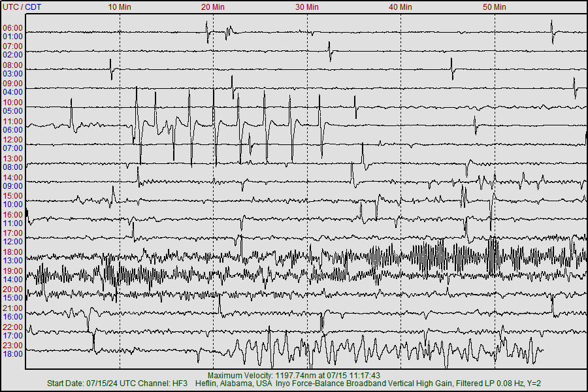Select the 05:00 CDT row label
Screen dimensions: 588x392
(13, 111)
